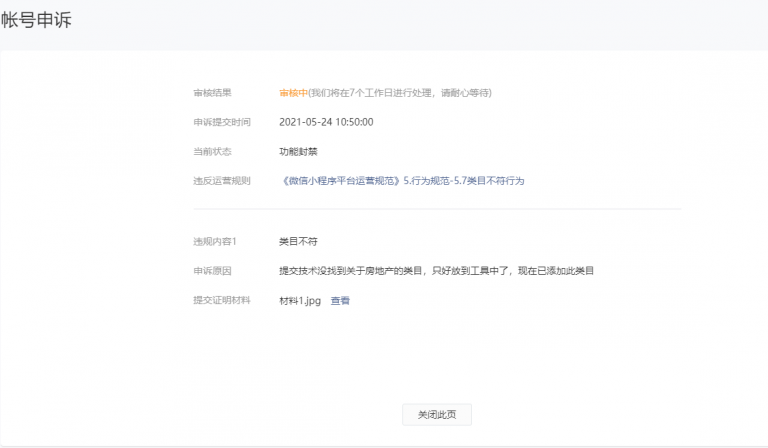Open the 查看 link for 材料1.jpg

point(340,301)
